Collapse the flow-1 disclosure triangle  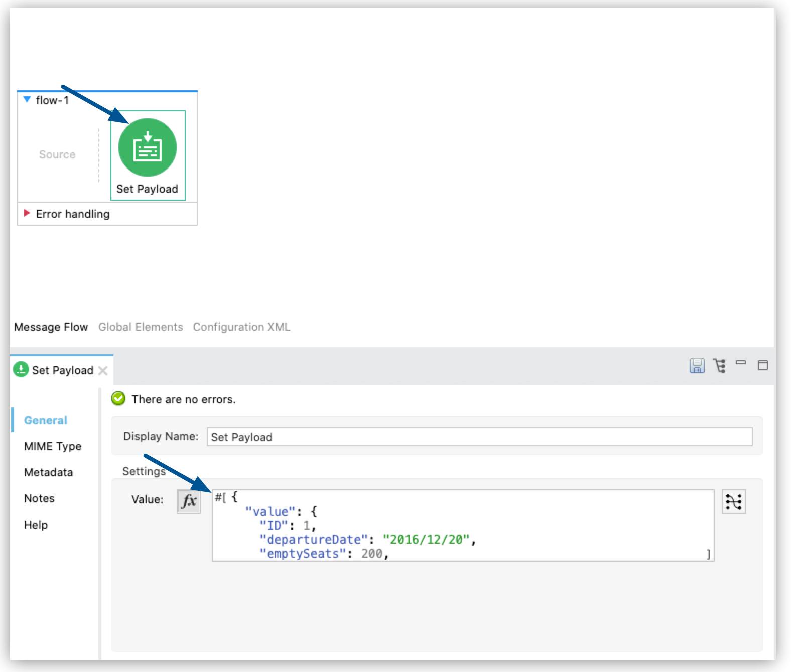(x=27, y=99)
